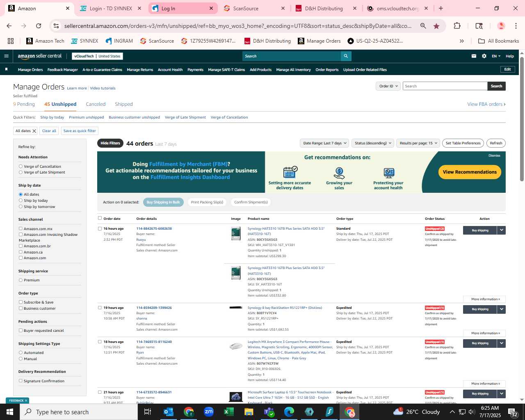Screen dimensions: 525x420
Task: Check Buyer requested cancel filter
Action: pos(21,331)
